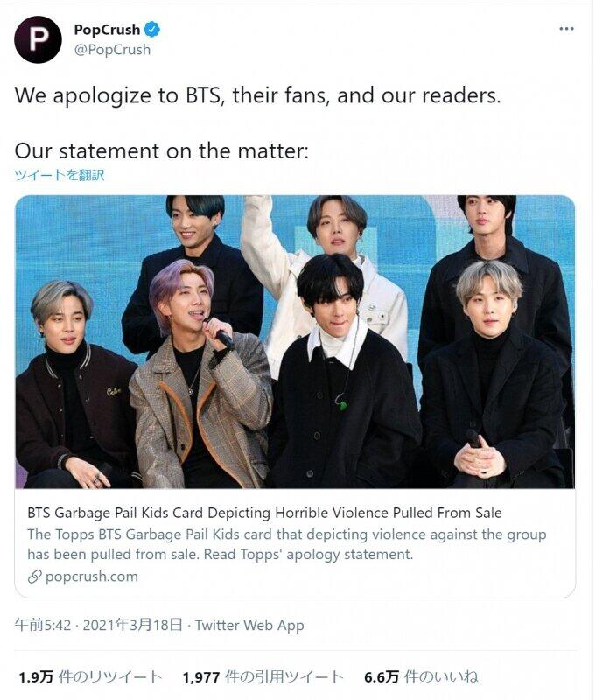Image resolution: width=596 pixels, height=700 pixels.
Task: Click the blue verified badge
Action: (x=153, y=31)
